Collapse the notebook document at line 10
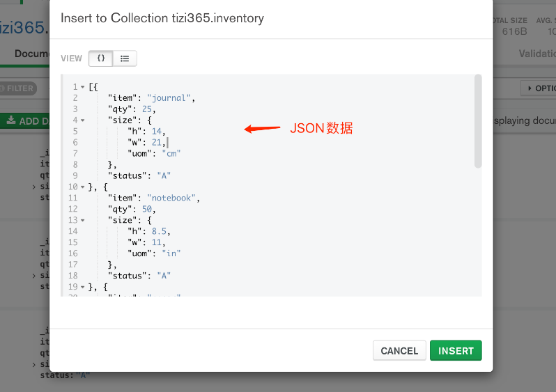 point(83,187)
